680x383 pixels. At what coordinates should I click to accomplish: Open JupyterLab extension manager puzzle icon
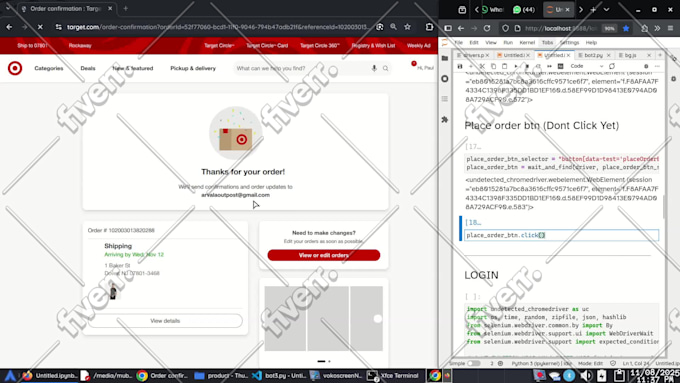coord(445,119)
